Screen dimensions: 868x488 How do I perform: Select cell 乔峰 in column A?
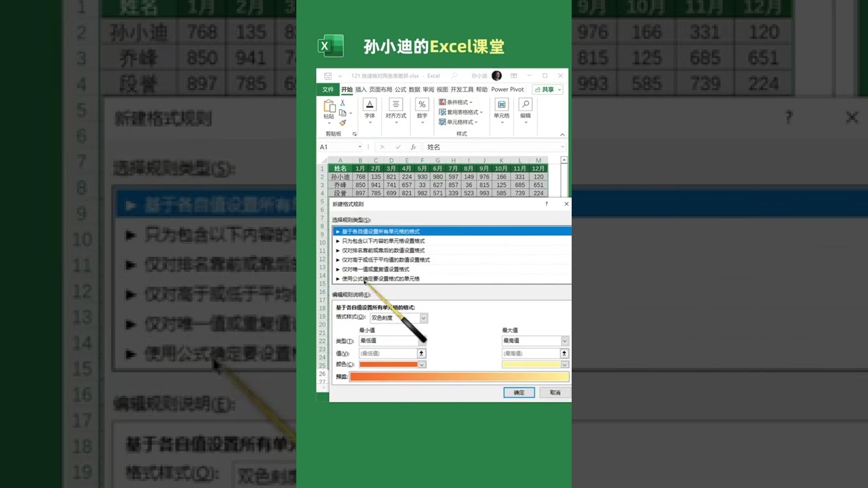click(x=340, y=185)
